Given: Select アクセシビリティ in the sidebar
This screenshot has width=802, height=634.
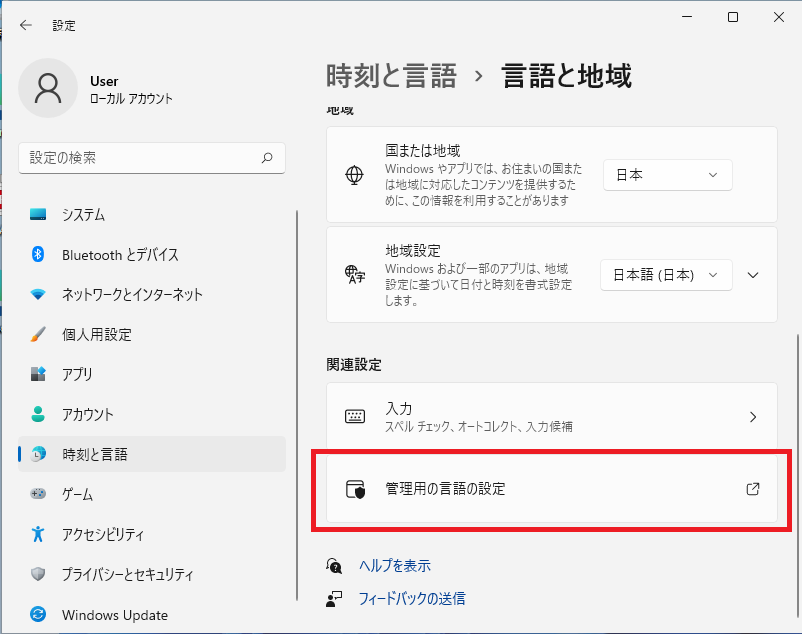Looking at the screenshot, I should (152, 534).
